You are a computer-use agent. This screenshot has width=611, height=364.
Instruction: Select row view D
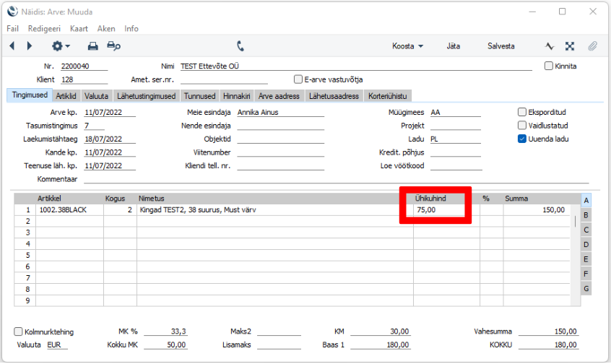(586, 245)
